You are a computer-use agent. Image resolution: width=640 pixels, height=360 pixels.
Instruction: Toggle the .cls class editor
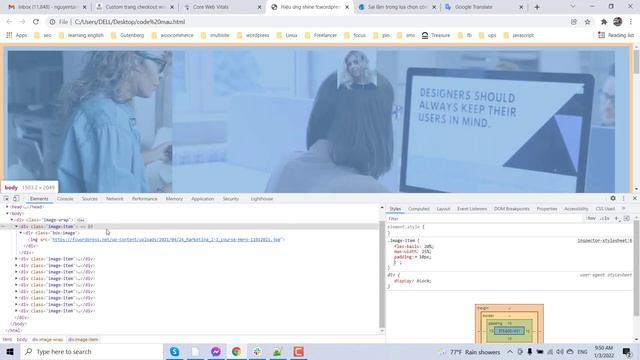click(605, 219)
